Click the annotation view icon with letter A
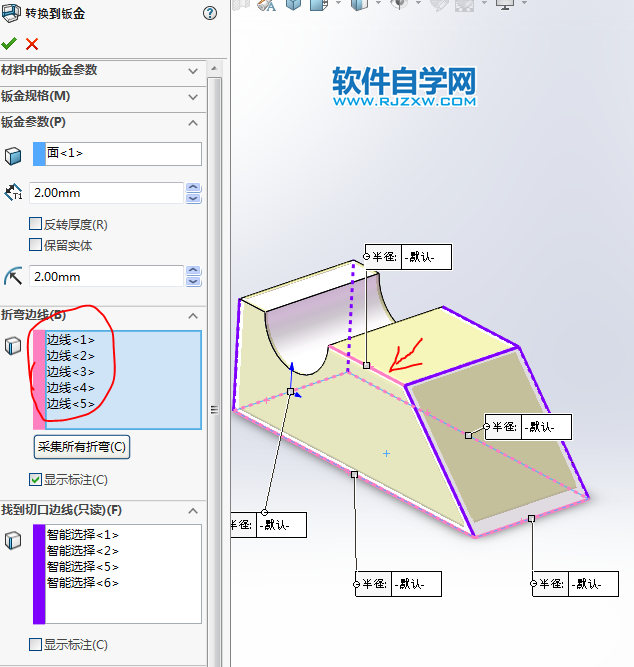The height and width of the screenshot is (667, 634). tap(267, 5)
